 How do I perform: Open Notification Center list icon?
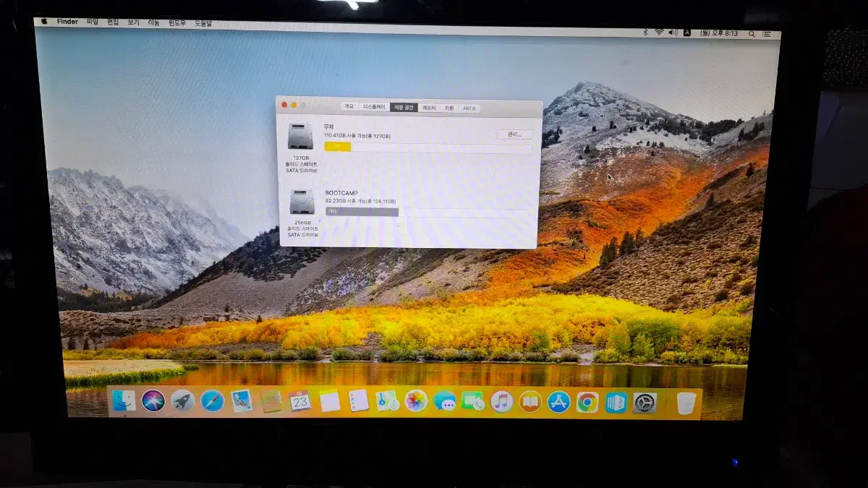click(x=767, y=34)
